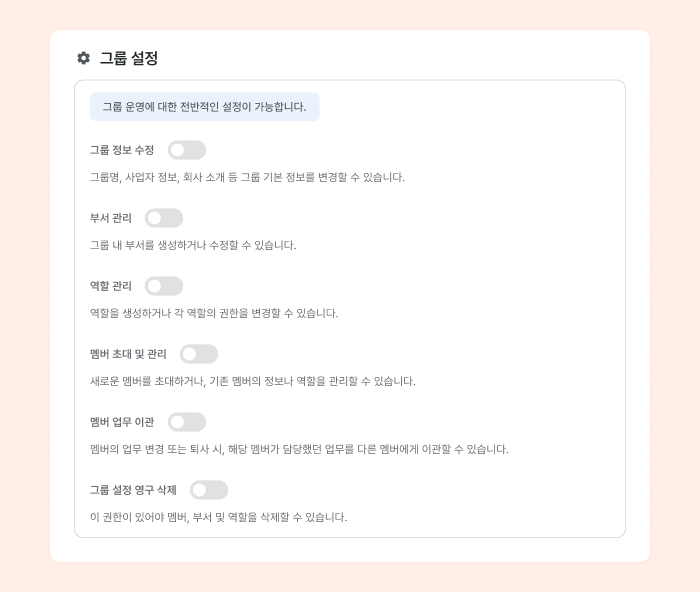Enable the 그룹 정보 수정 toggle
700x592 pixels.
(187, 150)
